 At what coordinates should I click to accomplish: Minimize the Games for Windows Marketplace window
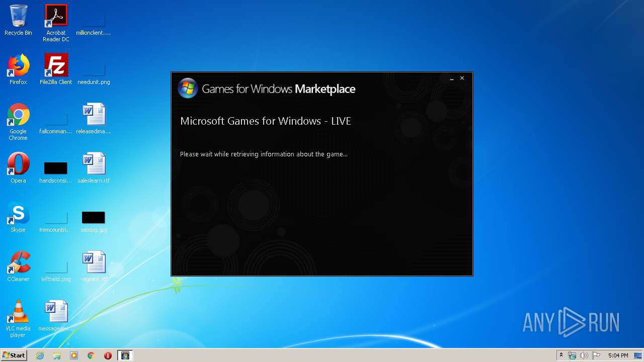click(452, 78)
